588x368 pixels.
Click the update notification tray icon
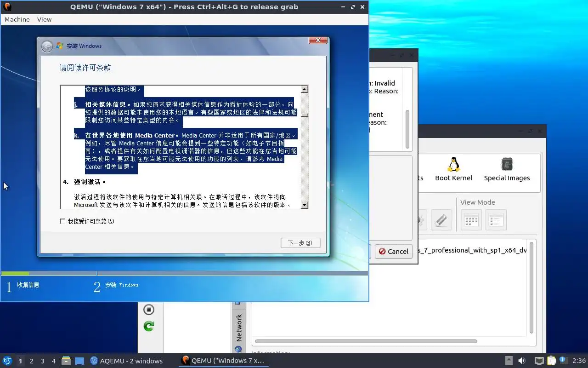pos(563,360)
